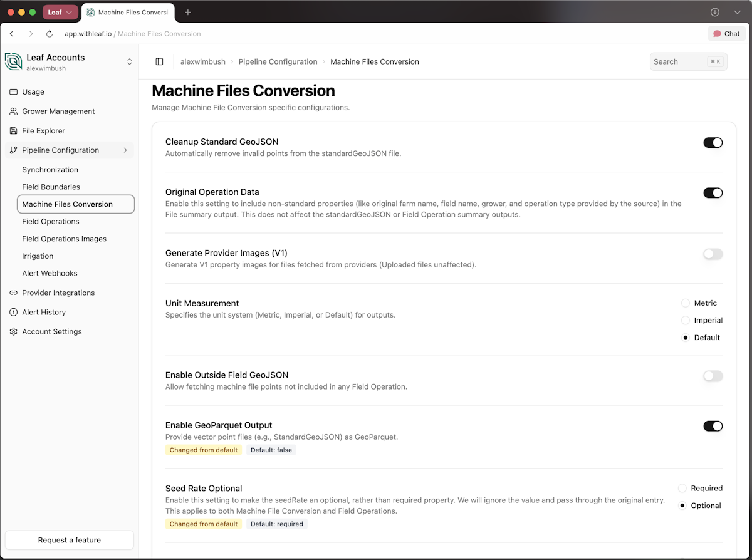The width and height of the screenshot is (752, 560).
Task: Click the browser reload icon
Action: pyautogui.click(x=50, y=34)
